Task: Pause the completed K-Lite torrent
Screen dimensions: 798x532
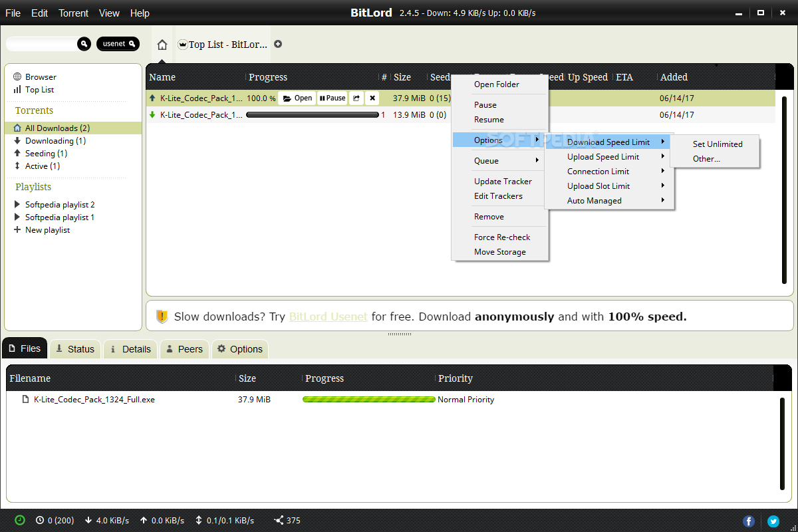Action: 332,98
